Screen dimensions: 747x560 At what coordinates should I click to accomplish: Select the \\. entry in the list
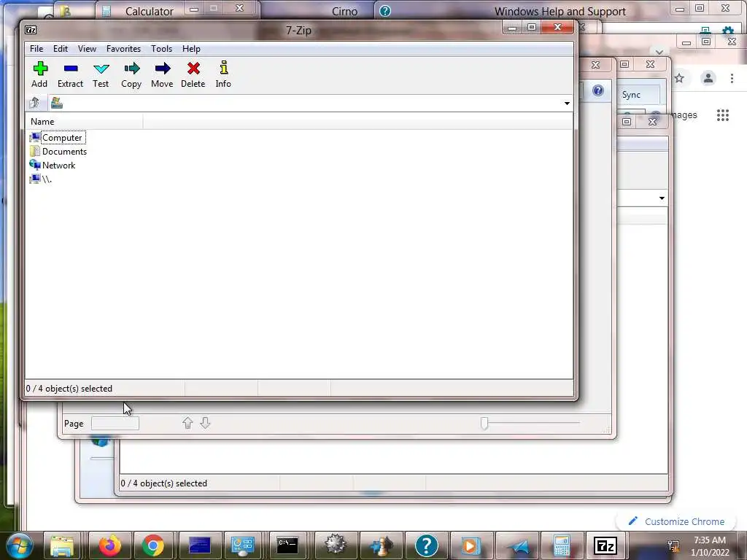point(41,179)
